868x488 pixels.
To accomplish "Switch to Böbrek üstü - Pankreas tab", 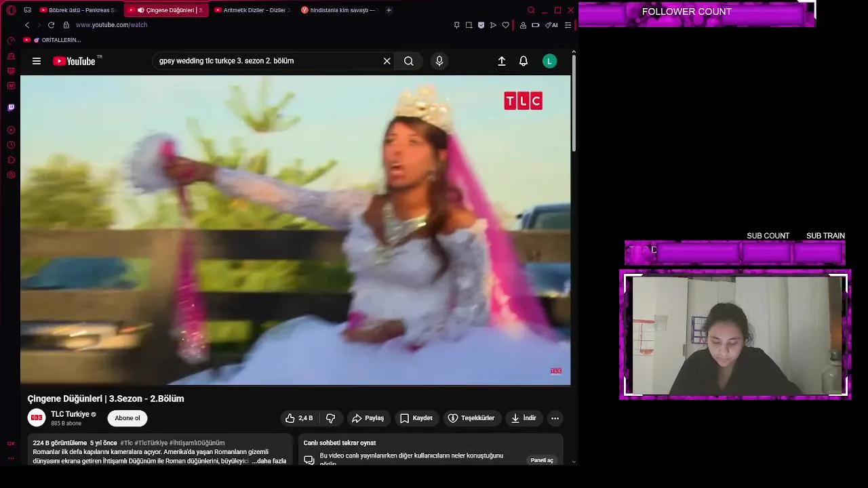I will point(78,10).
